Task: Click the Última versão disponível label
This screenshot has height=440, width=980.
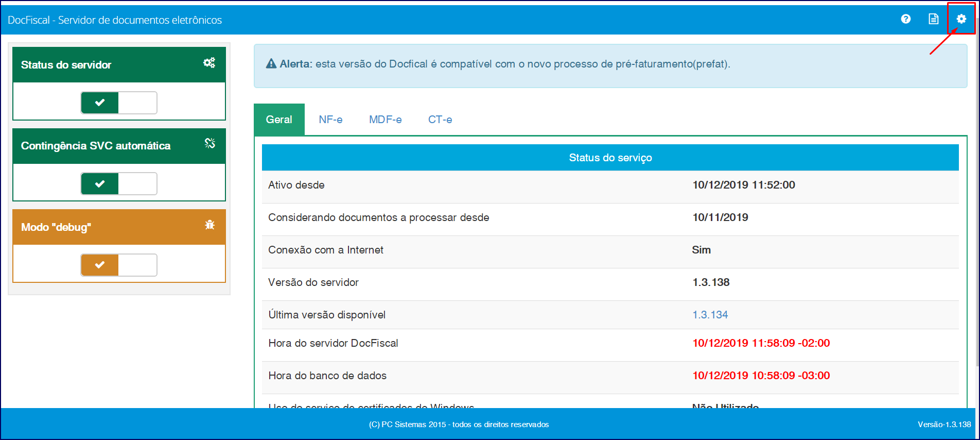Action: pos(327,315)
